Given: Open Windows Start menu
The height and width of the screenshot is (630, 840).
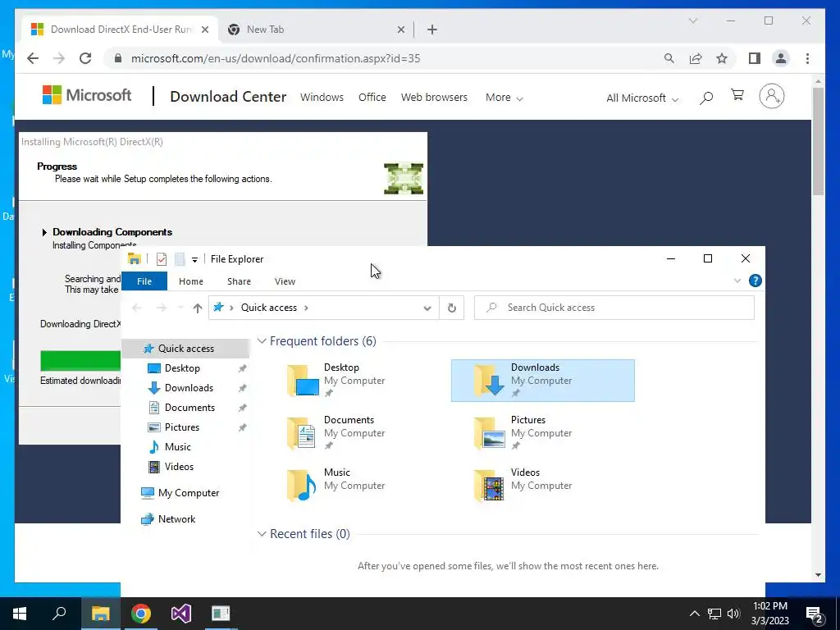Looking at the screenshot, I should (x=20, y=614).
